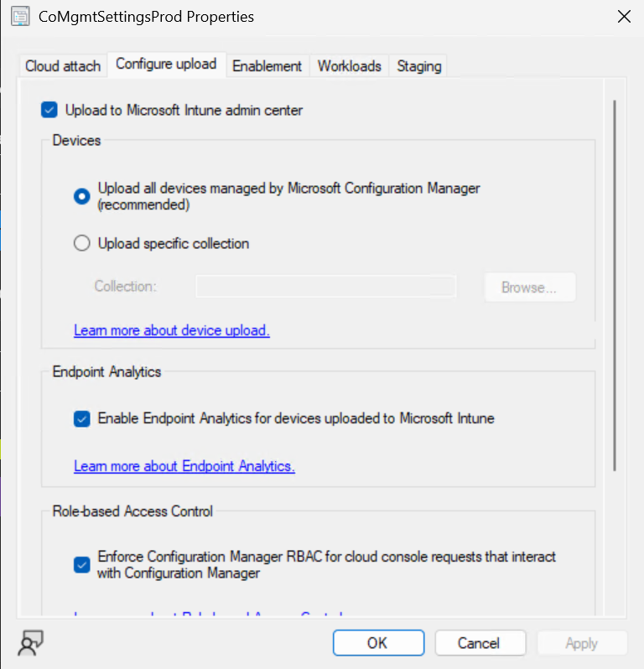Choose Upload specific collection option
Screen dimensions: 644x669
(x=82, y=244)
